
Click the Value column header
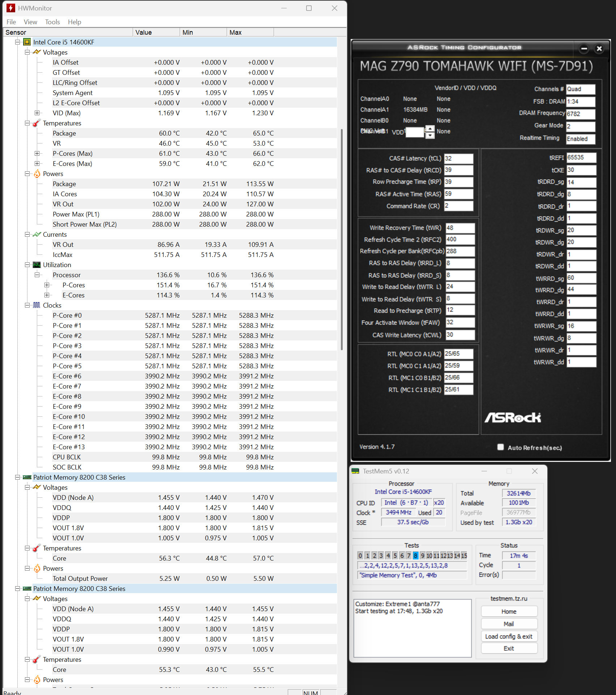pyautogui.click(x=157, y=33)
